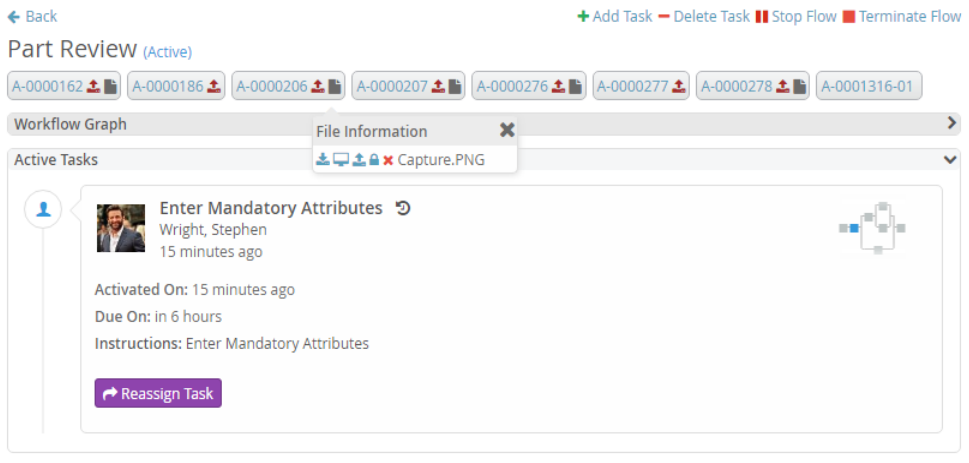969x463 pixels.
Task: Click the download icon for Capture.PNG
Action: pos(322,160)
